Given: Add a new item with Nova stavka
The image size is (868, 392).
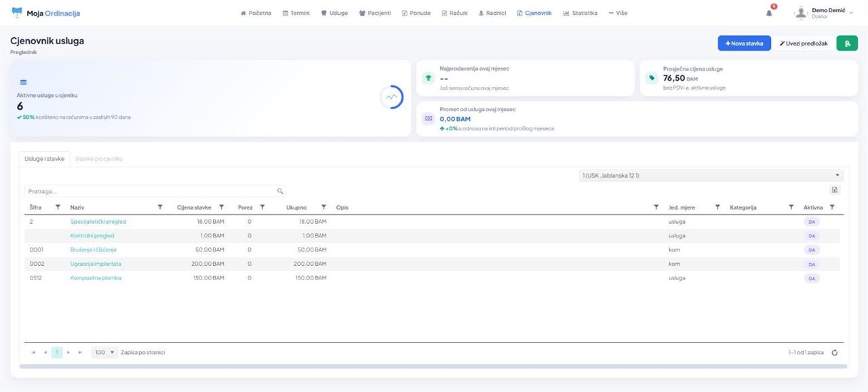Looking at the screenshot, I should tap(744, 43).
